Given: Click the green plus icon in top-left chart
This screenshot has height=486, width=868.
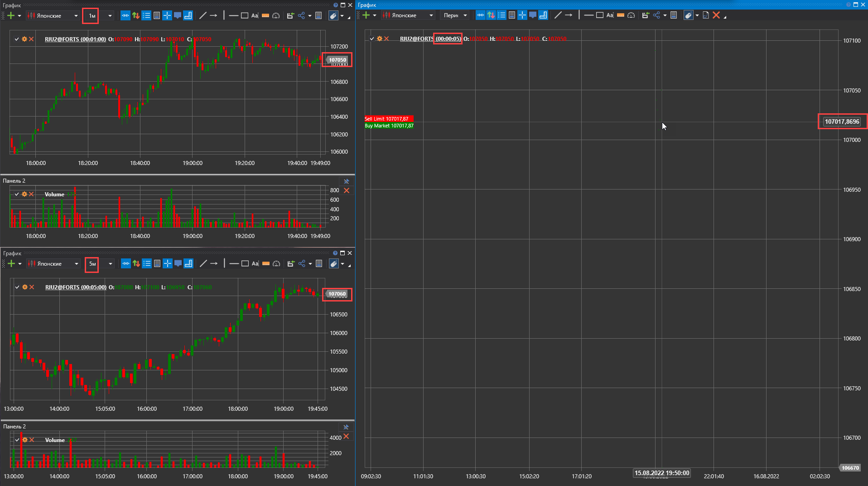Looking at the screenshot, I should point(11,15).
